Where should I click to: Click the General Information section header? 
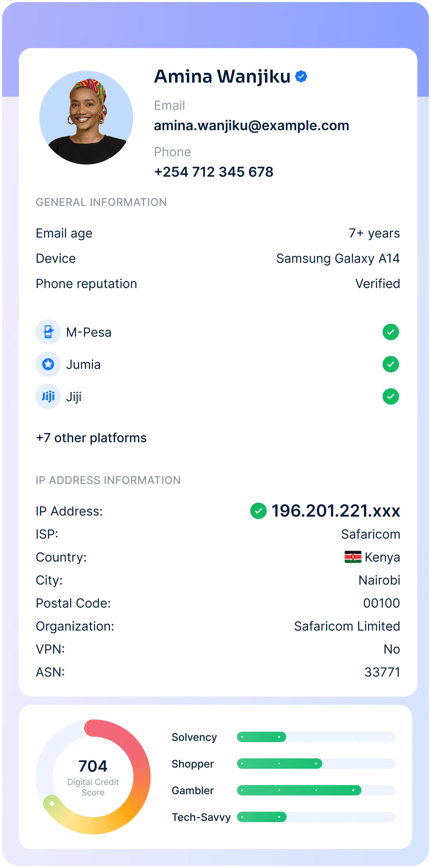pos(101,202)
